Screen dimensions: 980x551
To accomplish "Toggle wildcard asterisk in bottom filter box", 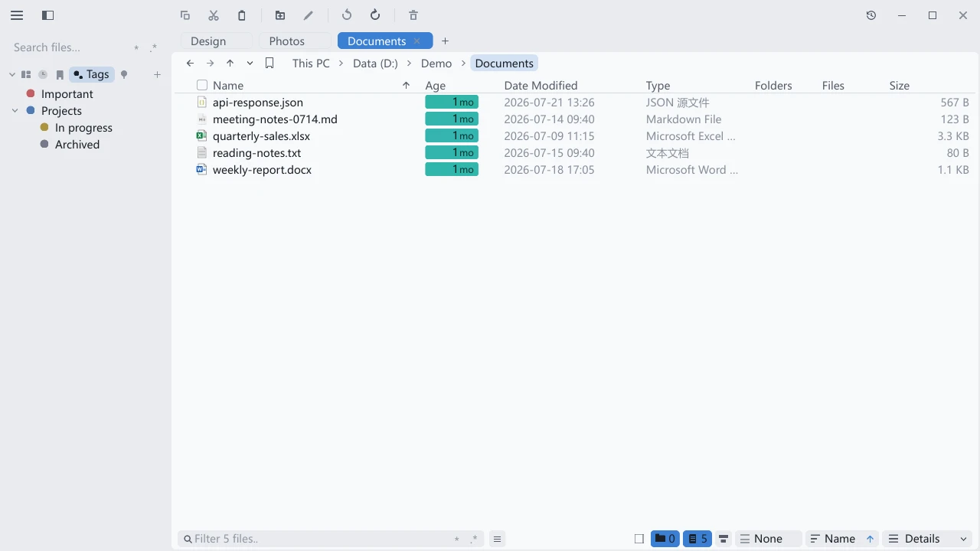I will coord(457,540).
